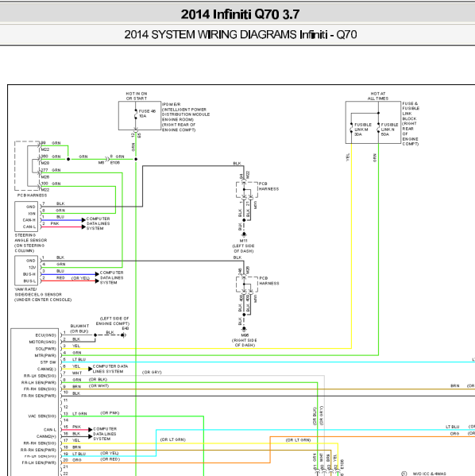Click the ECU(GND) pin 1 terminal label
The width and height of the screenshot is (475, 476).
click(x=46, y=335)
